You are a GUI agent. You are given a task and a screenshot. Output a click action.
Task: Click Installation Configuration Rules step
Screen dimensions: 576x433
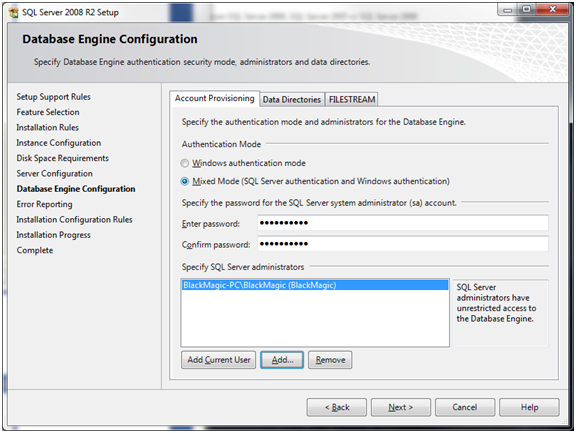[x=74, y=220]
